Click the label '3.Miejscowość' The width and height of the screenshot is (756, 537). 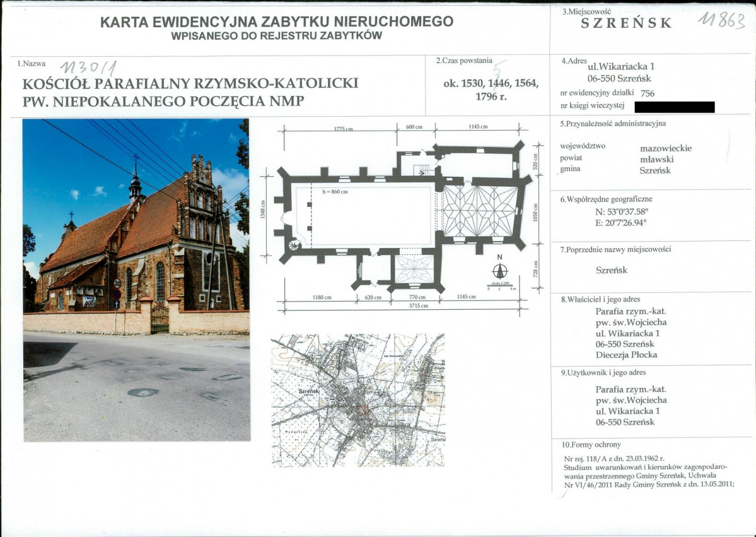click(587, 11)
